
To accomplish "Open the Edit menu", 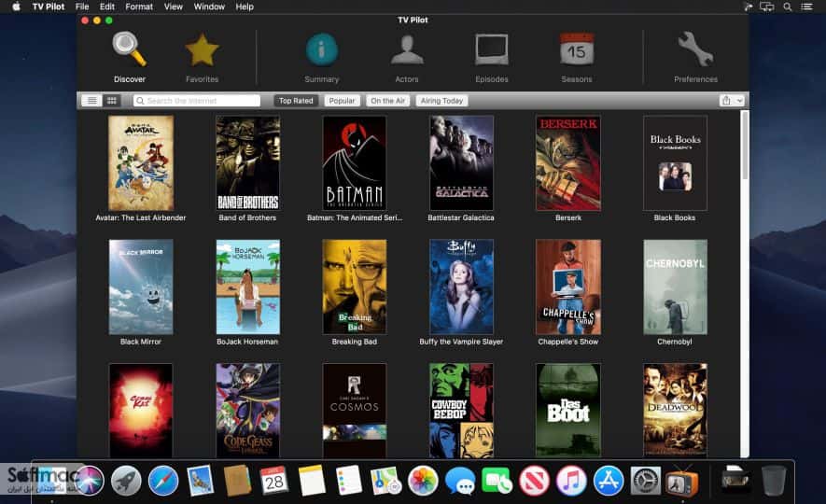I will point(107,7).
